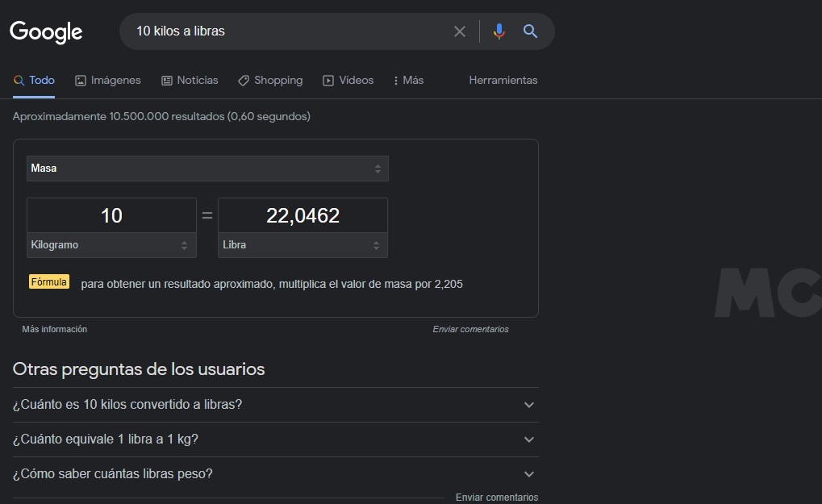
Task: Open the Shopping results tab
Action: 269,81
